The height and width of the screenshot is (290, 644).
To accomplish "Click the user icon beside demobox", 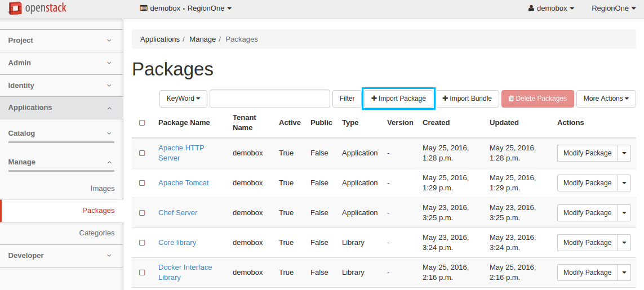I will pyautogui.click(x=531, y=8).
